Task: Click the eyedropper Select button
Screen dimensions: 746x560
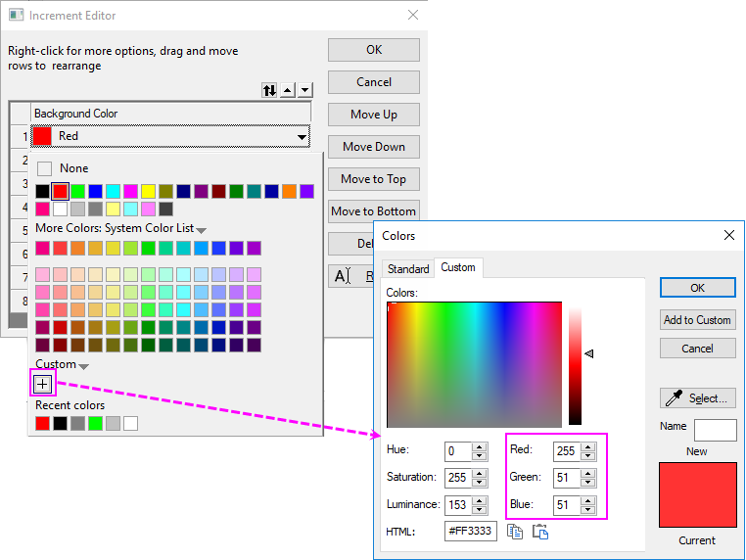Action: click(697, 397)
